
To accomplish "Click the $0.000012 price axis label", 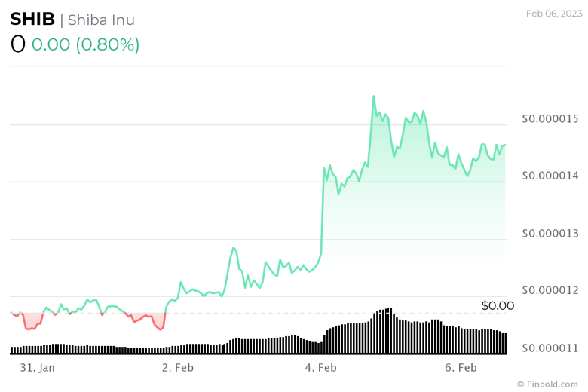I will click(x=550, y=291).
